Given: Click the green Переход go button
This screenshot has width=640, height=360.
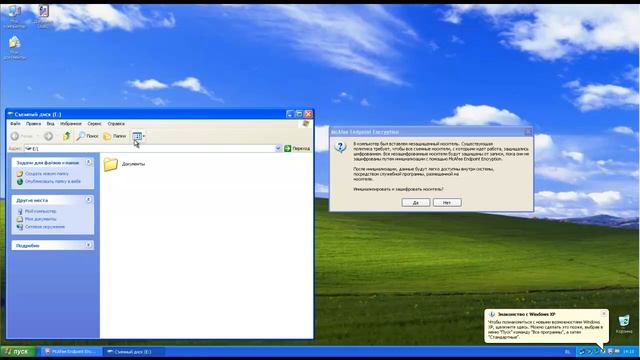Looking at the screenshot, I should tap(297, 148).
